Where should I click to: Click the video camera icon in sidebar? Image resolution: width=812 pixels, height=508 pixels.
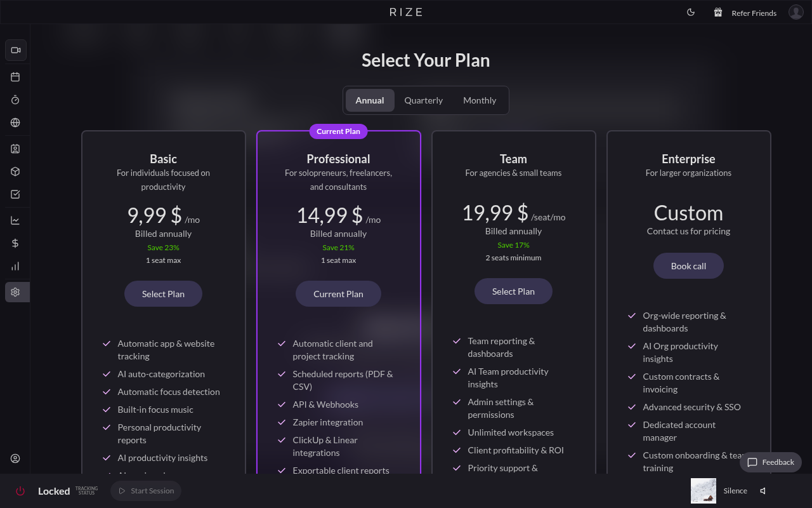tap(16, 50)
